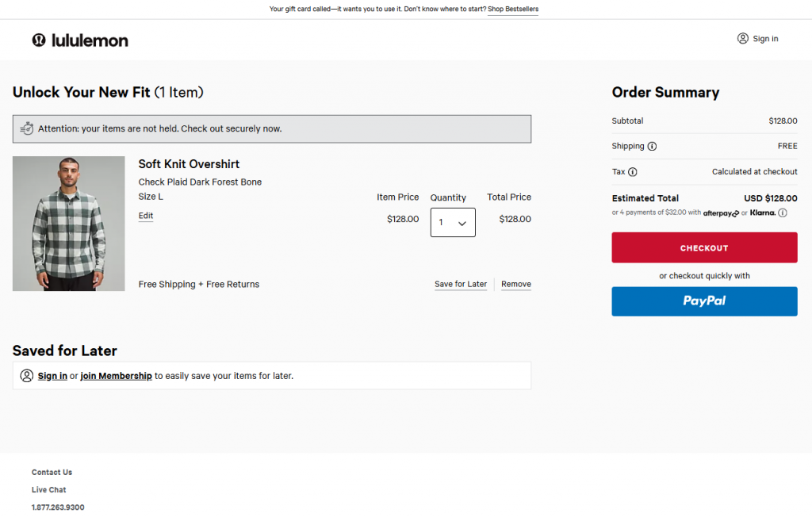Open the Tax info tooltip icon
Screen dimensions: 812x517
(633, 172)
